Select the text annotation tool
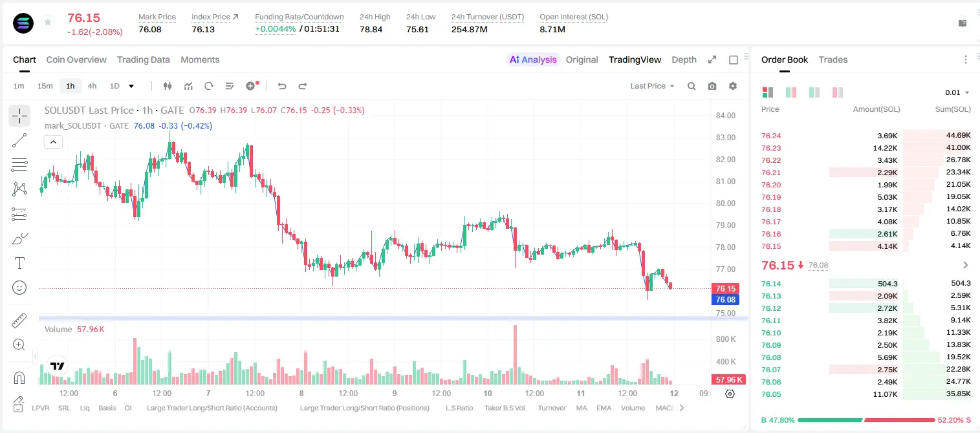Viewport: 980px width, 433px height. click(x=19, y=263)
